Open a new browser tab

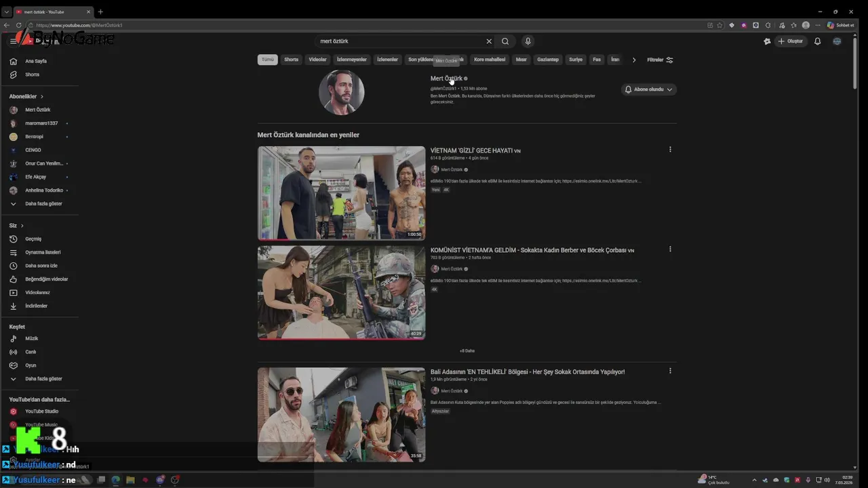100,12
